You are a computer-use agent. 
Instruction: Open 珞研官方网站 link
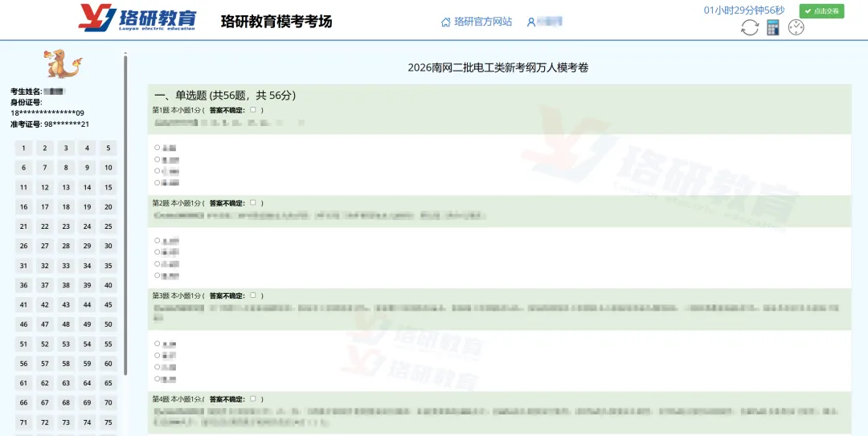(x=483, y=22)
